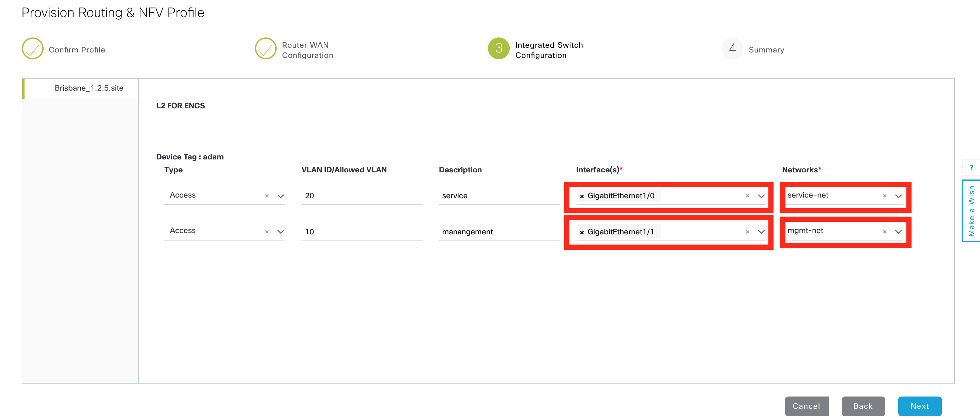The height and width of the screenshot is (419, 980).
Task: Click the VLAN ID field containing 20
Action: click(362, 196)
